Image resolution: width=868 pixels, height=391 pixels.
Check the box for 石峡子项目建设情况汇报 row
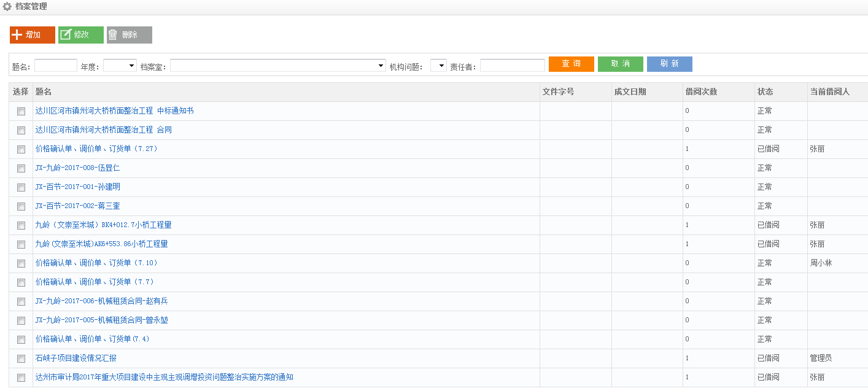[x=21, y=358]
